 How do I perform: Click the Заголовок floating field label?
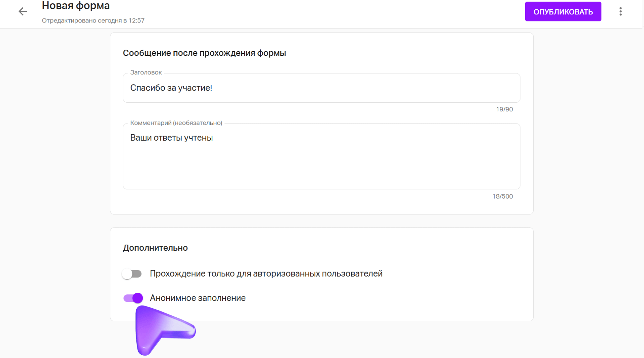click(146, 73)
